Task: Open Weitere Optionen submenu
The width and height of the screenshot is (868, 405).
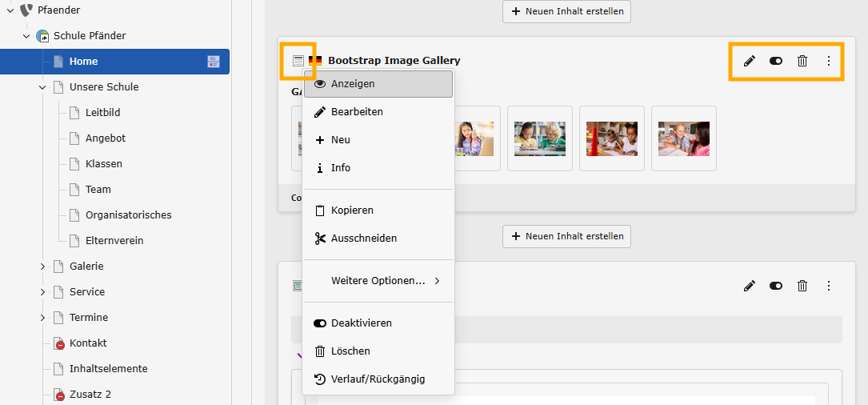Action: [378, 281]
